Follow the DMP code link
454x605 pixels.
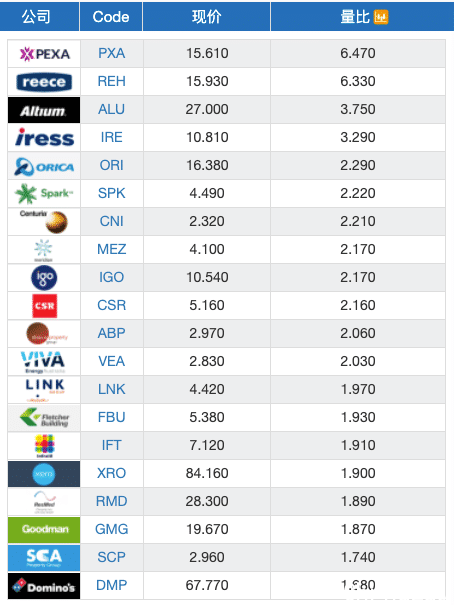coord(111,585)
